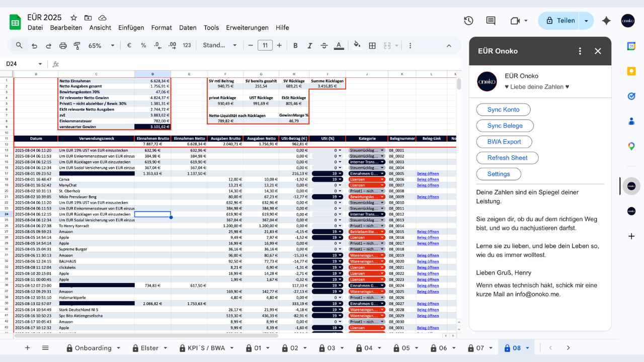Select the paint format tool
This screenshot has height=362, width=644.
(x=77, y=45)
